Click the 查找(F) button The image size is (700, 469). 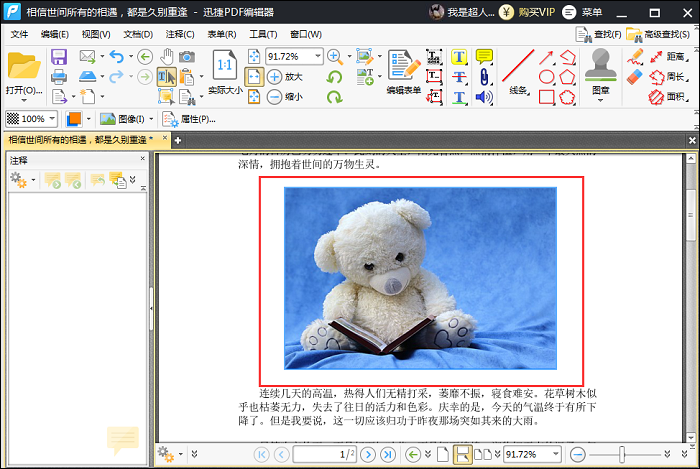[598, 34]
